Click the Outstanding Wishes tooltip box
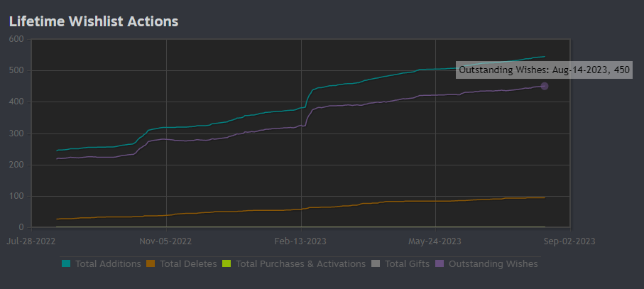 (x=543, y=70)
